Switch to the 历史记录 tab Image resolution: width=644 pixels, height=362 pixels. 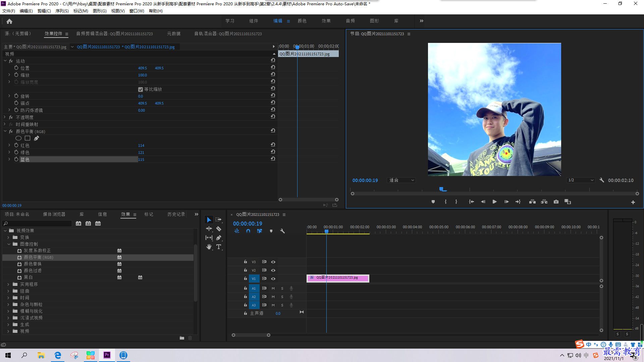coord(176,214)
